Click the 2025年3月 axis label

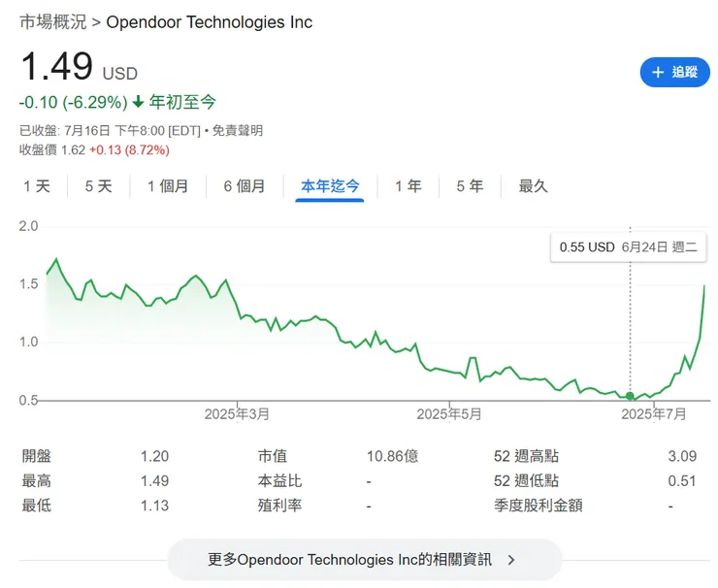(237, 414)
